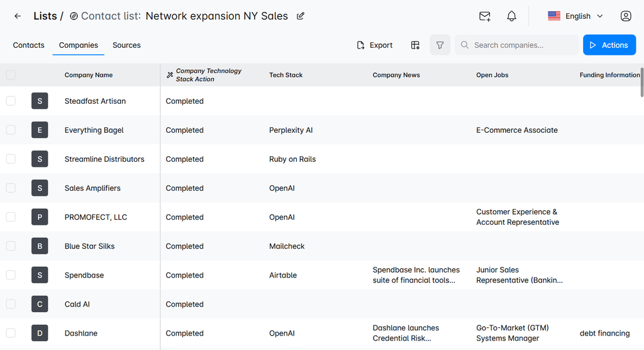Click the Spendbase avatar badge
The height and width of the screenshot is (350, 644).
tap(40, 274)
